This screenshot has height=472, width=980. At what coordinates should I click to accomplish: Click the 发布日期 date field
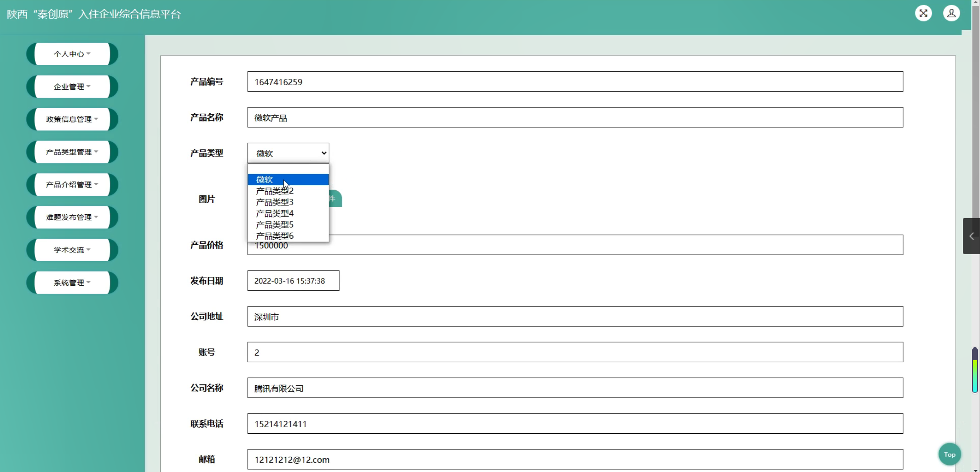pos(293,281)
